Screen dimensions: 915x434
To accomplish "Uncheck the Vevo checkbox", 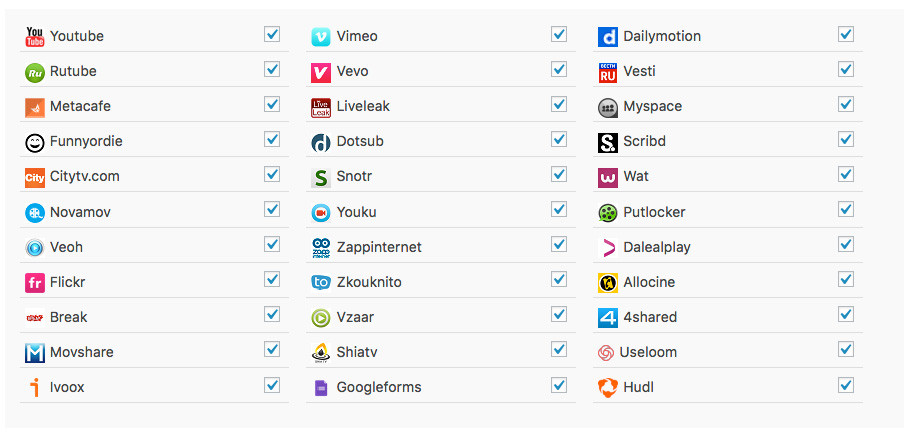I will click(x=559, y=69).
